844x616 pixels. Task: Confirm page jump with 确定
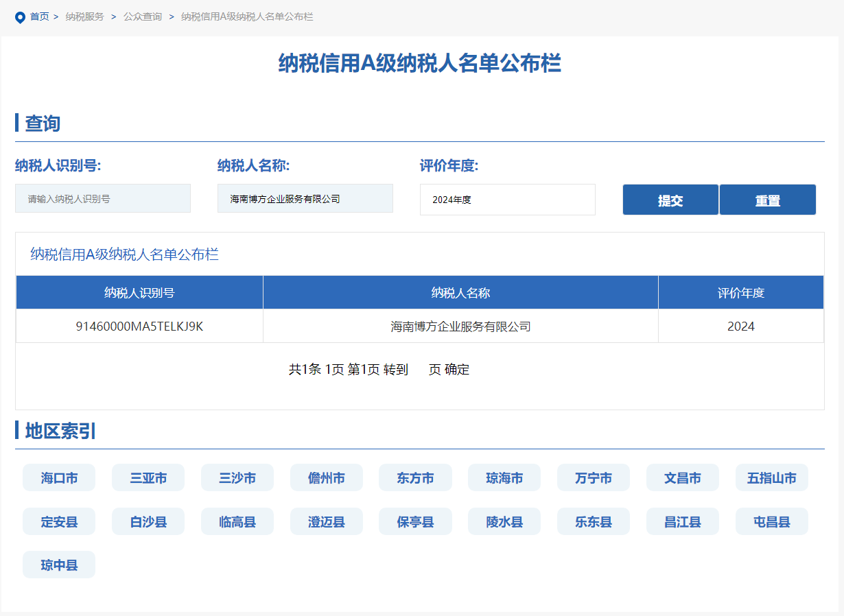coord(457,370)
